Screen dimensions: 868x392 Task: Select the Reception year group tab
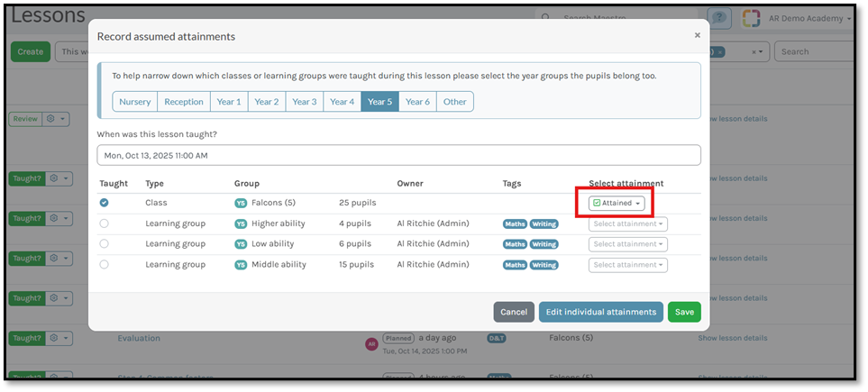click(184, 102)
